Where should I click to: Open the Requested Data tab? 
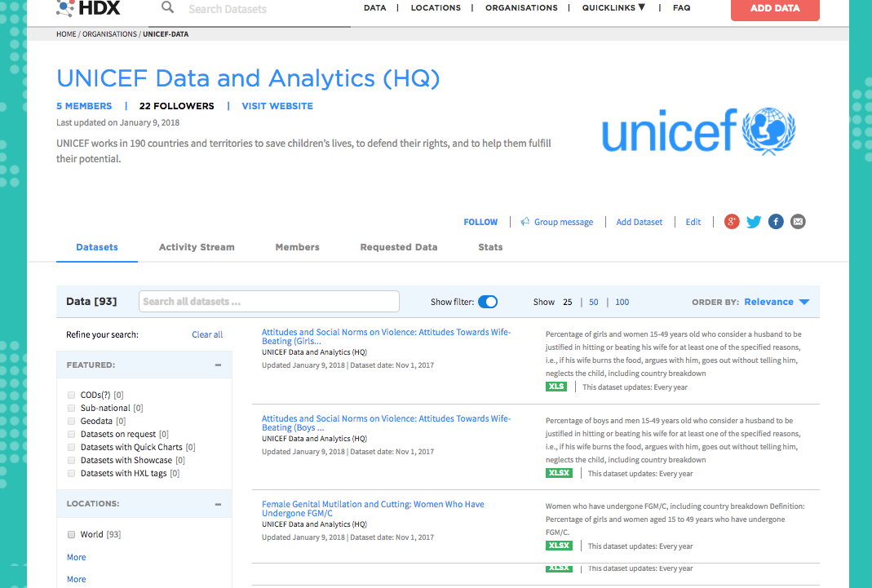399,247
